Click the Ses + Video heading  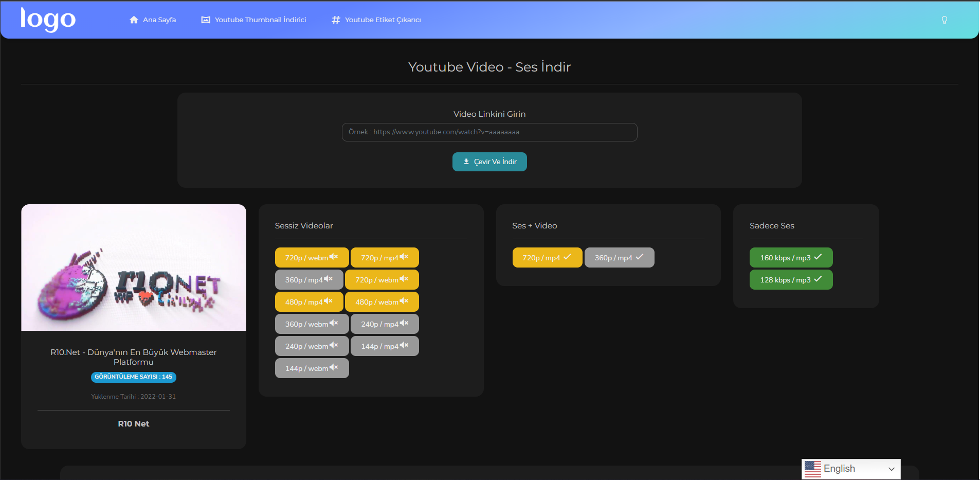click(x=535, y=226)
